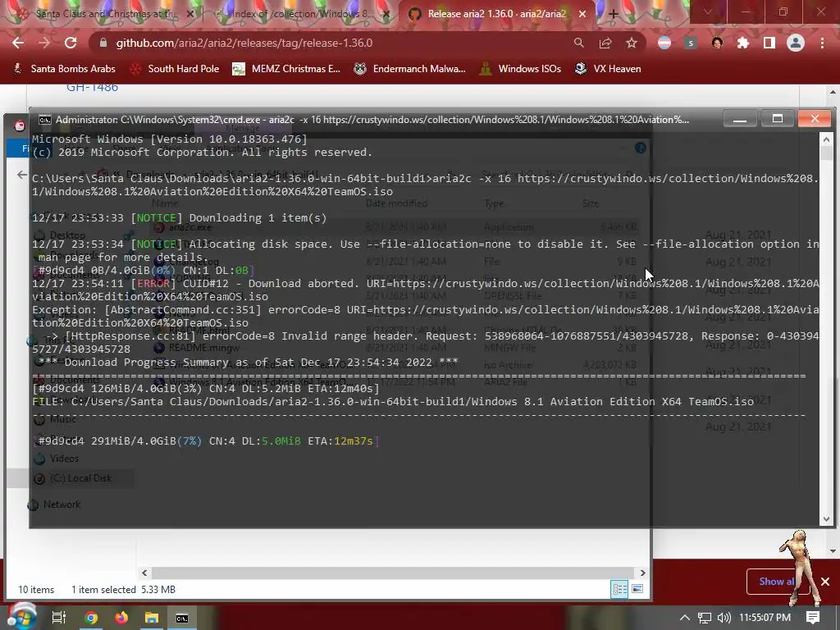Open the Chrome profile avatar
This screenshot has height=630, width=840.
[x=796, y=43]
